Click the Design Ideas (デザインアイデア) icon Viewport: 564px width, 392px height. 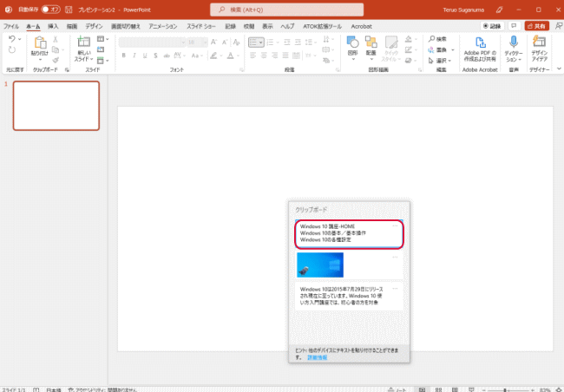(539, 42)
